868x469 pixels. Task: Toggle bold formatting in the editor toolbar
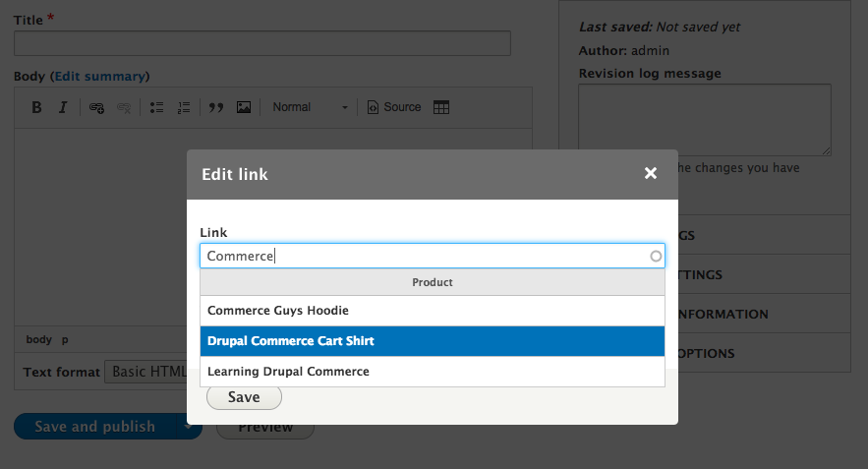coord(36,107)
